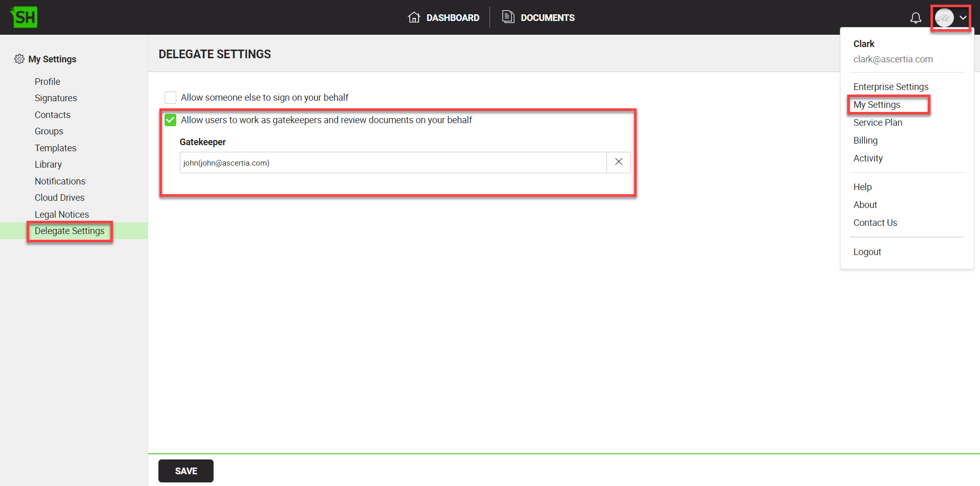This screenshot has height=486, width=980.
Task: Go to the DASHBOARD tab
Action: (x=453, y=18)
